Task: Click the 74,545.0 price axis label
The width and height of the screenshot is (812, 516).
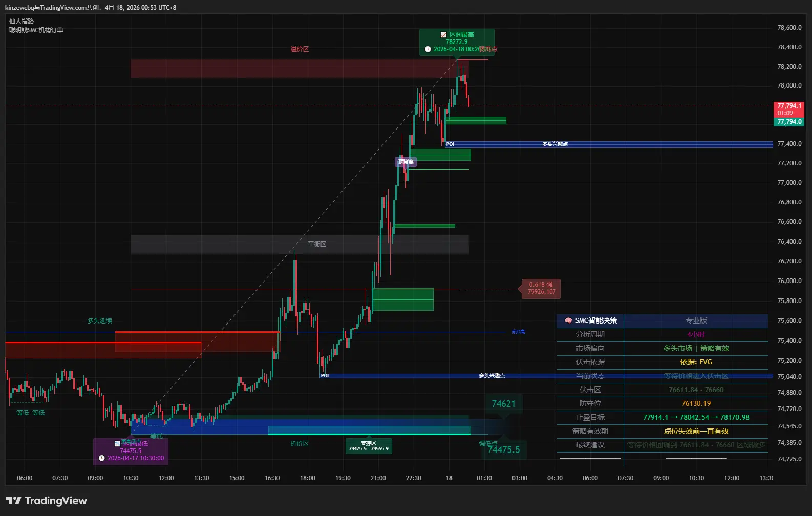Action: [789, 426]
